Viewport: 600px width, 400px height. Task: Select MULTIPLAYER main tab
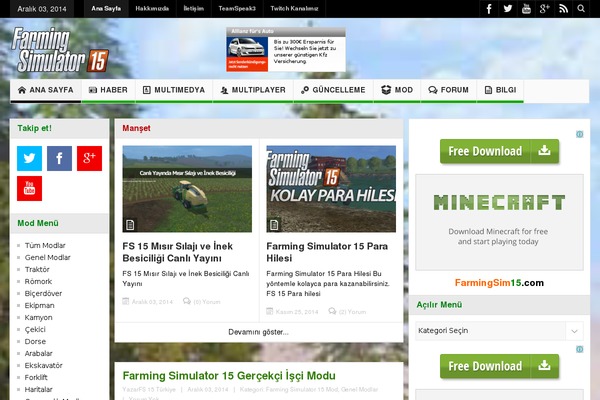pos(253,90)
